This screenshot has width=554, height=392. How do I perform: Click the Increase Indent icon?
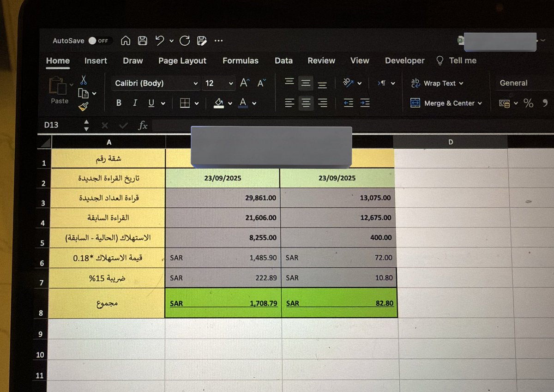(x=365, y=103)
